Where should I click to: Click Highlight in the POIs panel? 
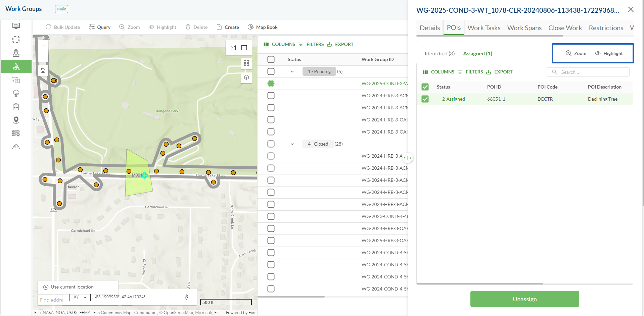(x=609, y=53)
